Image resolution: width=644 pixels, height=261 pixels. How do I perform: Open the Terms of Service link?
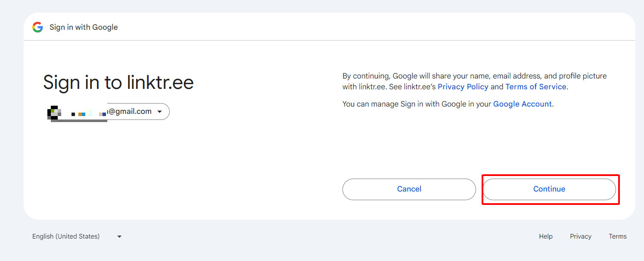536,87
